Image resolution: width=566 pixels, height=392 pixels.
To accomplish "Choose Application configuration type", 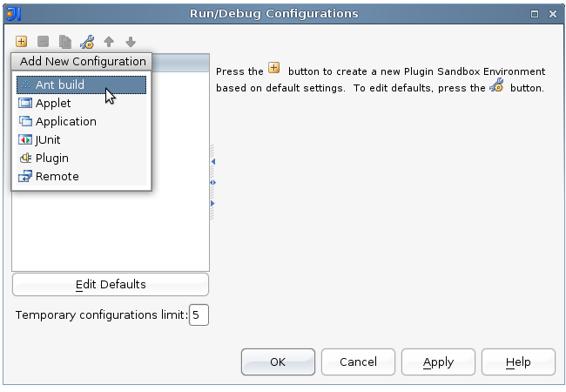I will (x=65, y=121).
